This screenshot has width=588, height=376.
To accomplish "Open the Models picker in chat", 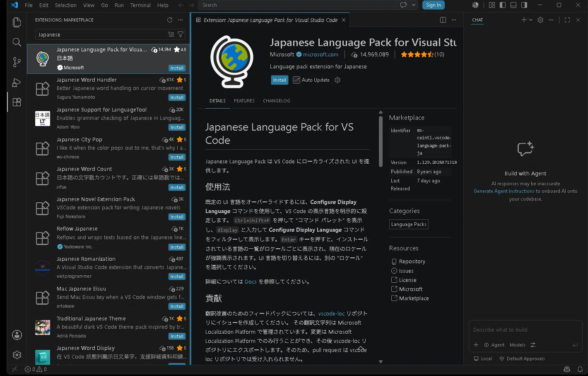I will pos(518,345).
